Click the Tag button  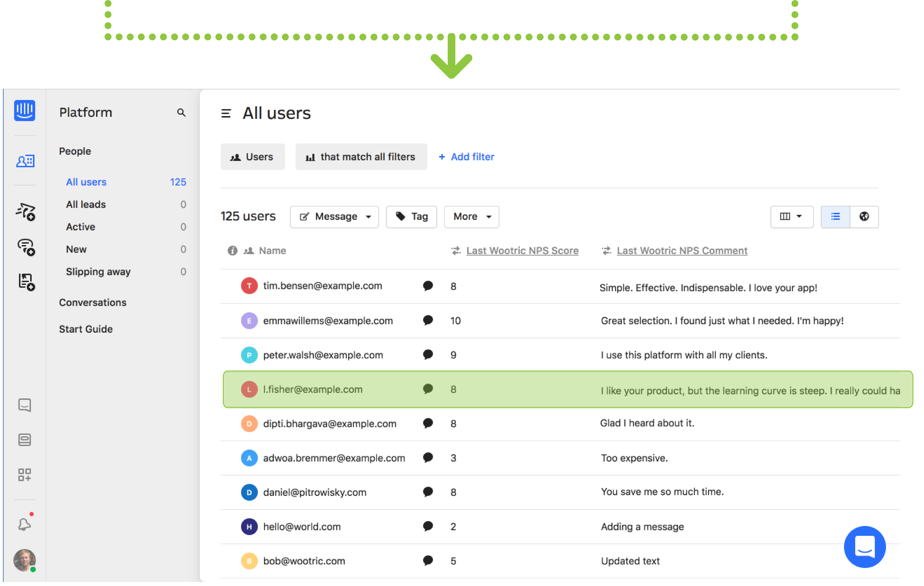[411, 217]
